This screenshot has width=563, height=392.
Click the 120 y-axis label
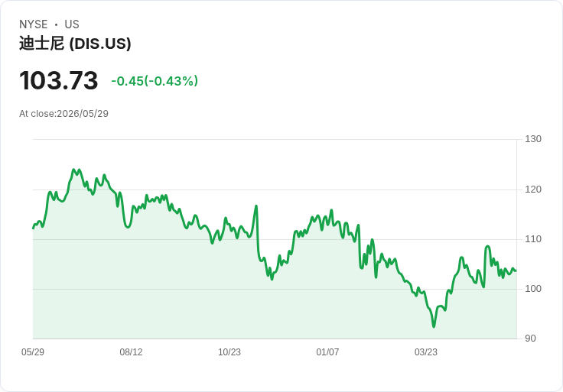[533, 189]
